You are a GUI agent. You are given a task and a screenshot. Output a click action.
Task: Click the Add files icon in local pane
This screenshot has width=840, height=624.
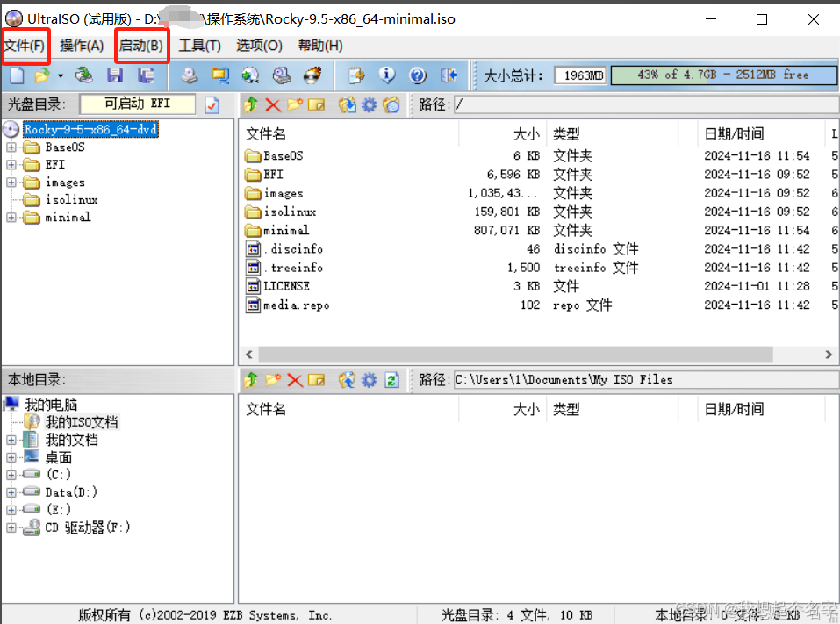[347, 380]
